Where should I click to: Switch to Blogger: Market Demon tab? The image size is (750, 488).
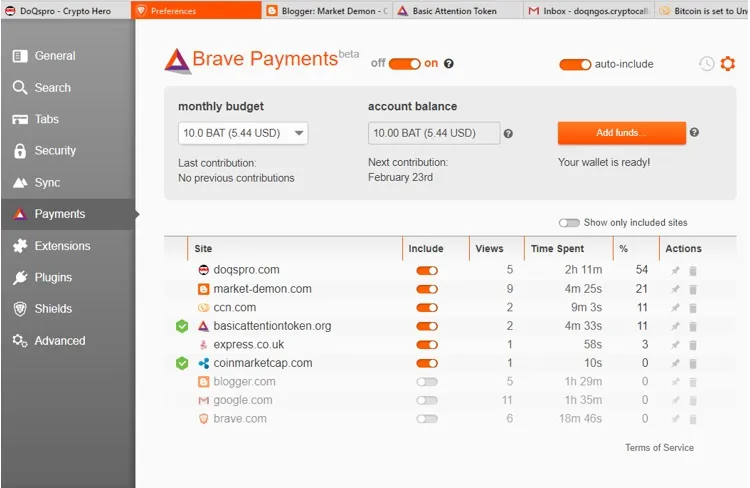tap(327, 11)
